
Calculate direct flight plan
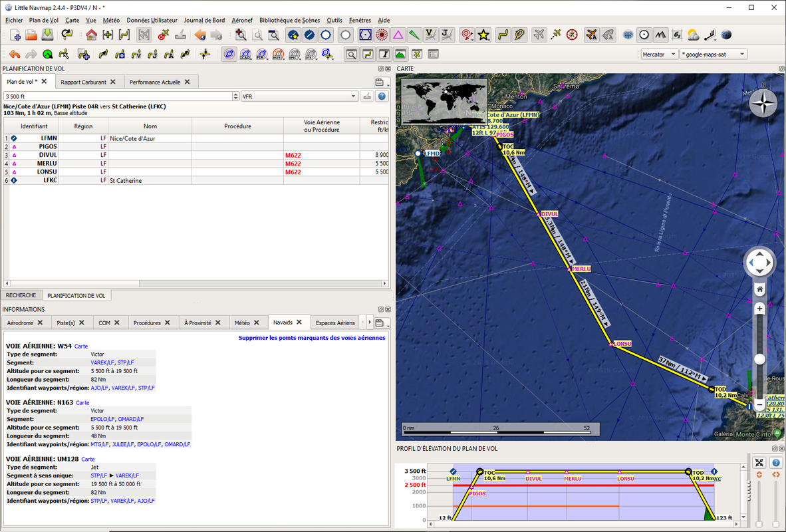click(103, 54)
